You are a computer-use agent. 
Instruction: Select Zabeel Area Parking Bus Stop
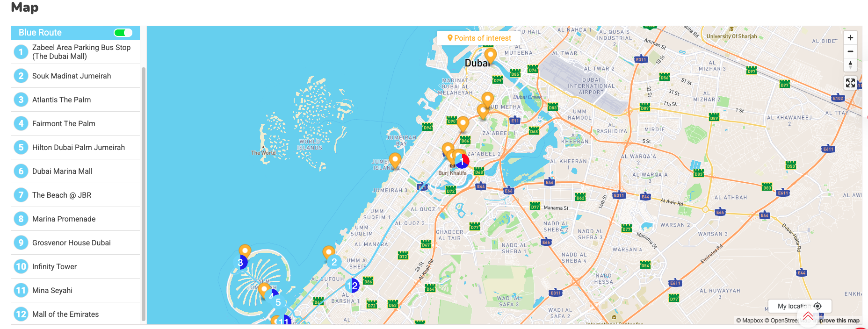76,52
